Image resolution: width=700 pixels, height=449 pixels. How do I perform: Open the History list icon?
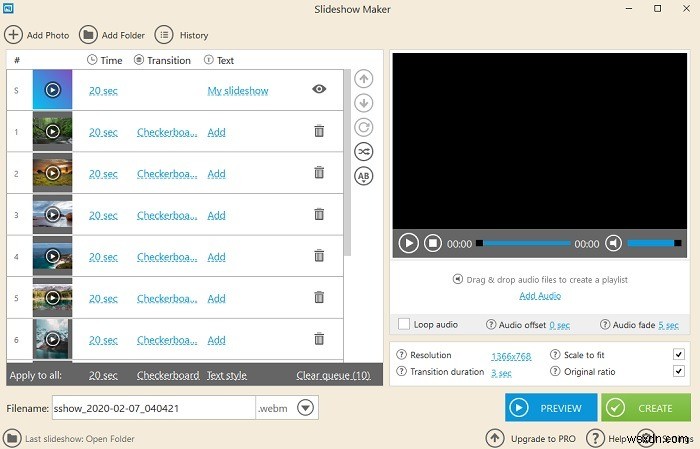164,34
